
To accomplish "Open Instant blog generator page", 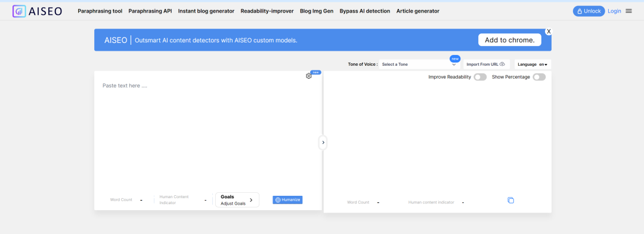I will click(206, 11).
